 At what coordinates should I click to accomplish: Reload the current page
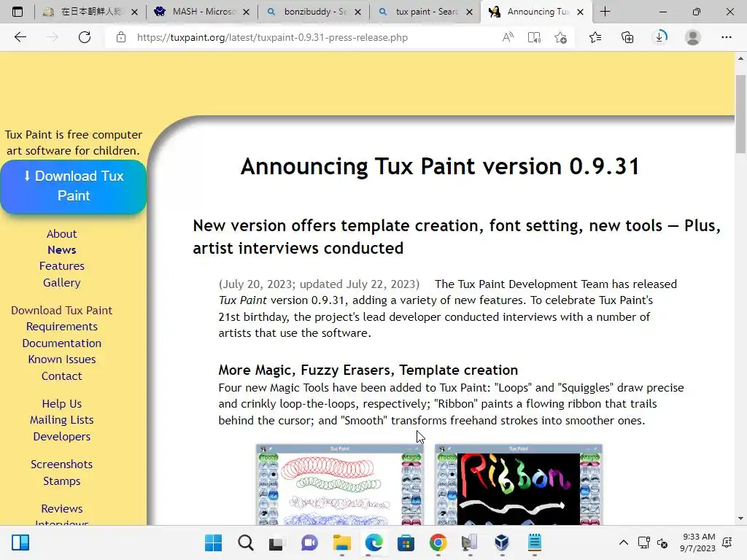coord(85,37)
